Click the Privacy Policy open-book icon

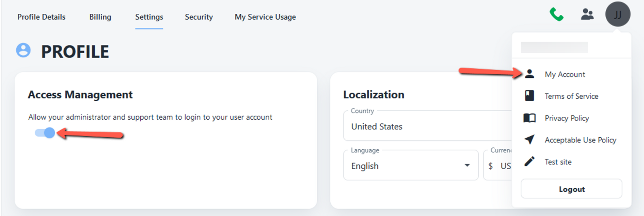(x=529, y=118)
